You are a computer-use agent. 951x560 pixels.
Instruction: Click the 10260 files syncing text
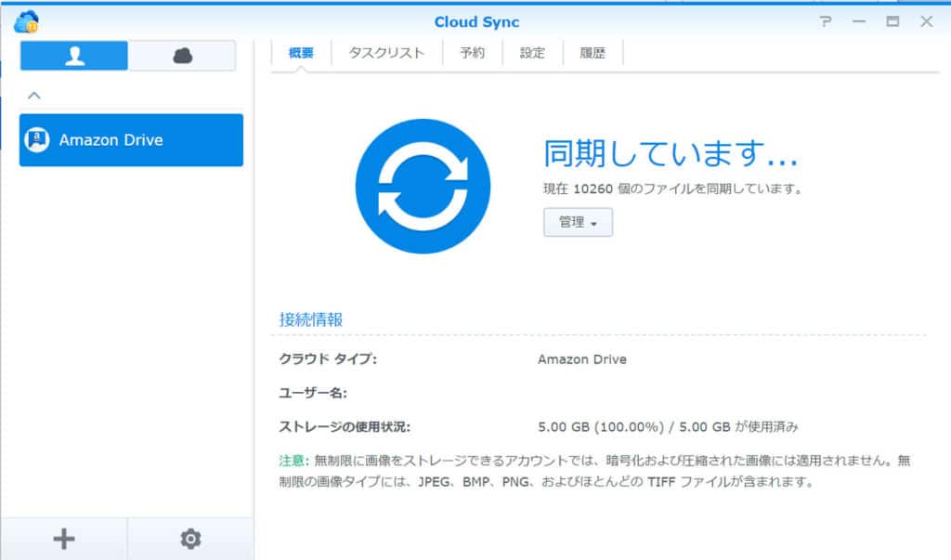coord(672,189)
